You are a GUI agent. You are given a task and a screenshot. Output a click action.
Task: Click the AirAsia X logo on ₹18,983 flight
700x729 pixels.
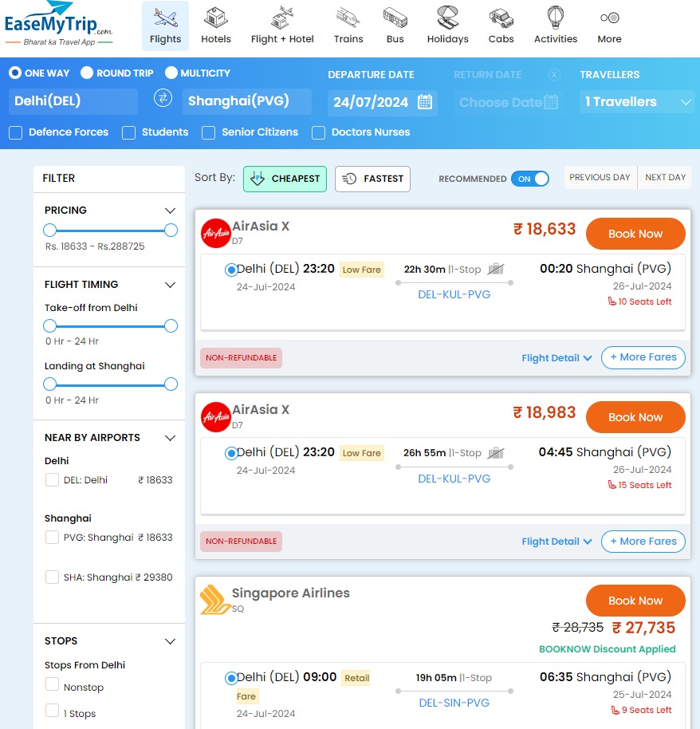pos(216,416)
